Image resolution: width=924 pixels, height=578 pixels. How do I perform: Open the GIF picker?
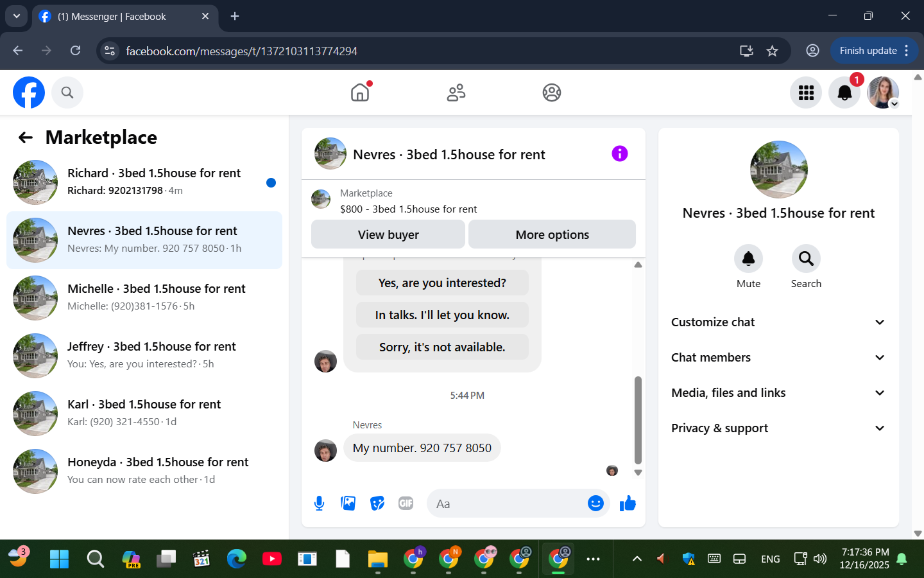(406, 504)
